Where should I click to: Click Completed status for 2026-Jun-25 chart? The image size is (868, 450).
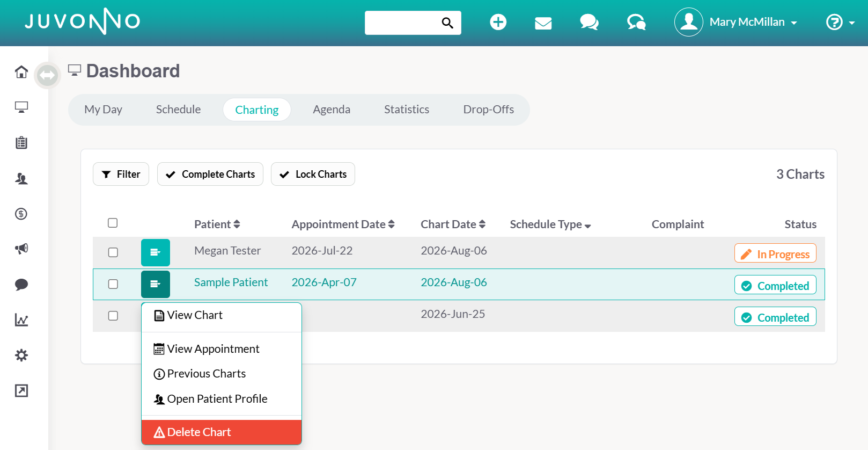pos(775,317)
